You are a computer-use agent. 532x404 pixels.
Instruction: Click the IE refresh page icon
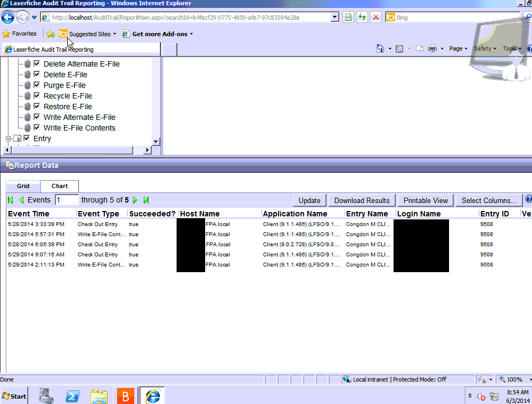click(362, 17)
